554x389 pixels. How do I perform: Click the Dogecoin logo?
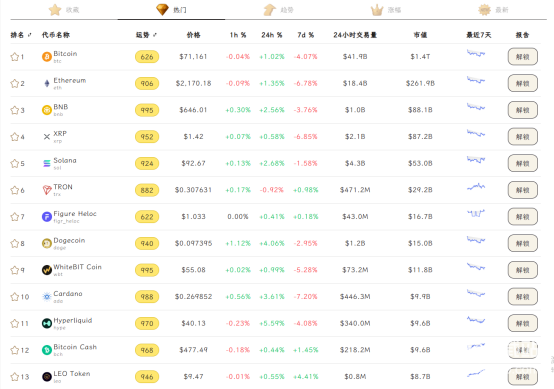point(47,243)
